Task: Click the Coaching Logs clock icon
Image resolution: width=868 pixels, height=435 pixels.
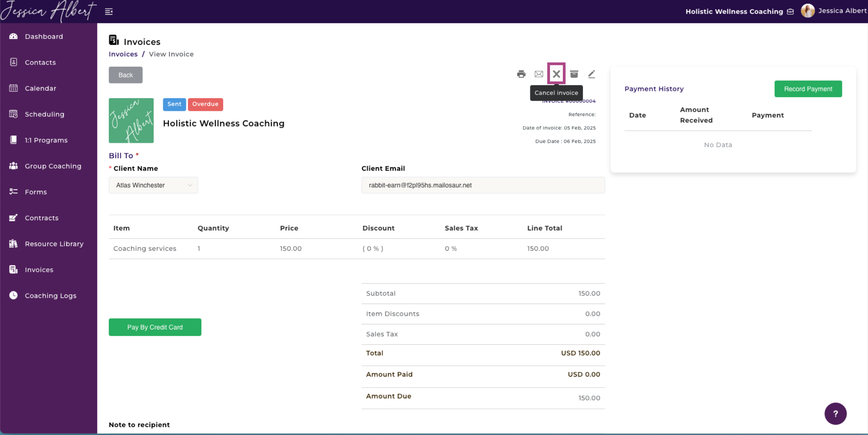Action: (x=13, y=295)
